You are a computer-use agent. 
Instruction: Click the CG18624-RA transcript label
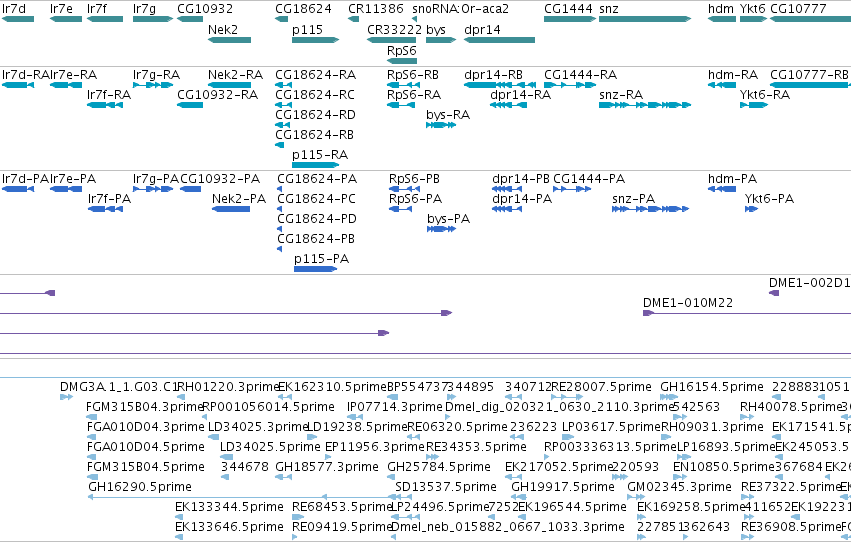click(x=315, y=74)
